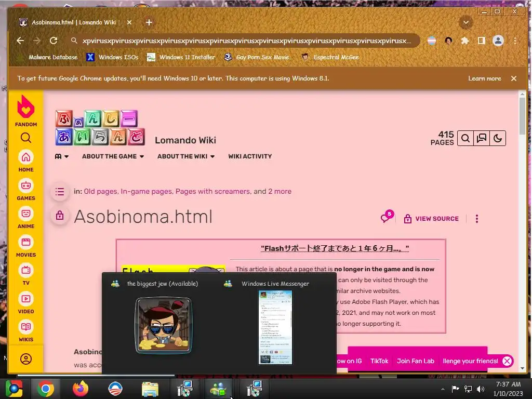Expand the wiki explore dropdown
Screen dimensions: 532x399
click(62, 156)
